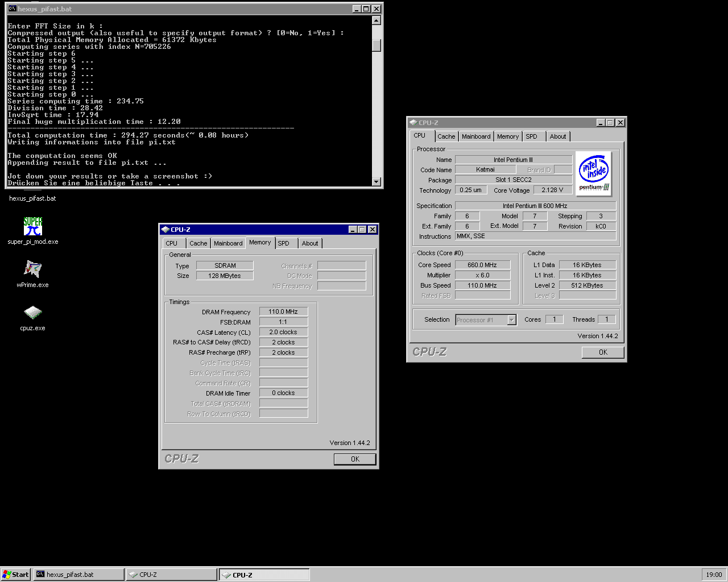Viewport: 728px width, 582px height.
Task: Select the hexus_pifast.bat desktop icon label
Action: [x=32, y=198]
